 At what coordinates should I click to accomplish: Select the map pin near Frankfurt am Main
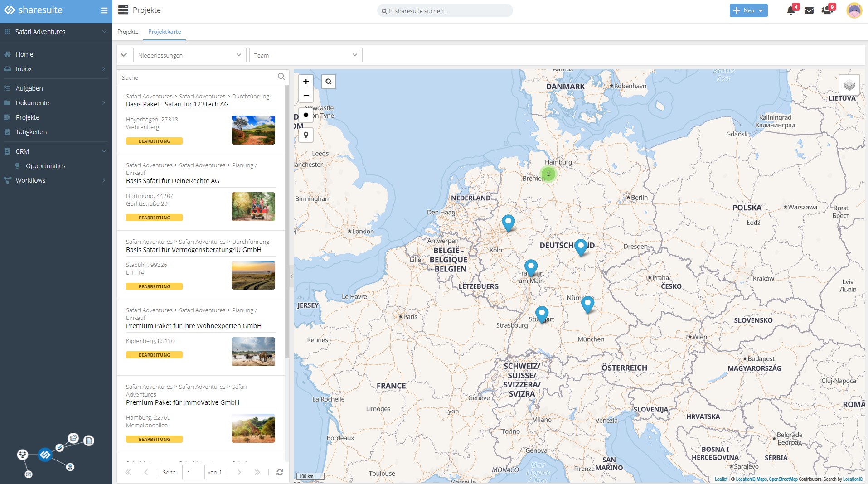531,268
